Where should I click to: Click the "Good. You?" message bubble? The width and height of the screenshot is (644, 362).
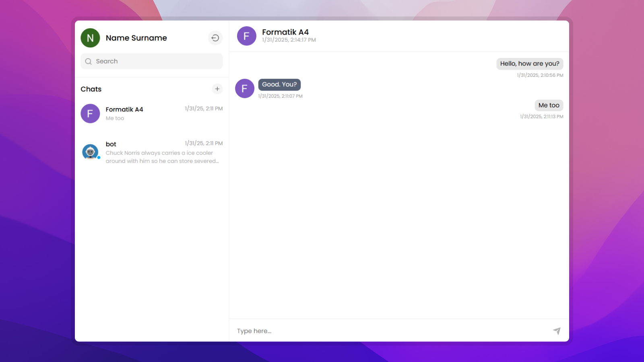[x=279, y=84]
